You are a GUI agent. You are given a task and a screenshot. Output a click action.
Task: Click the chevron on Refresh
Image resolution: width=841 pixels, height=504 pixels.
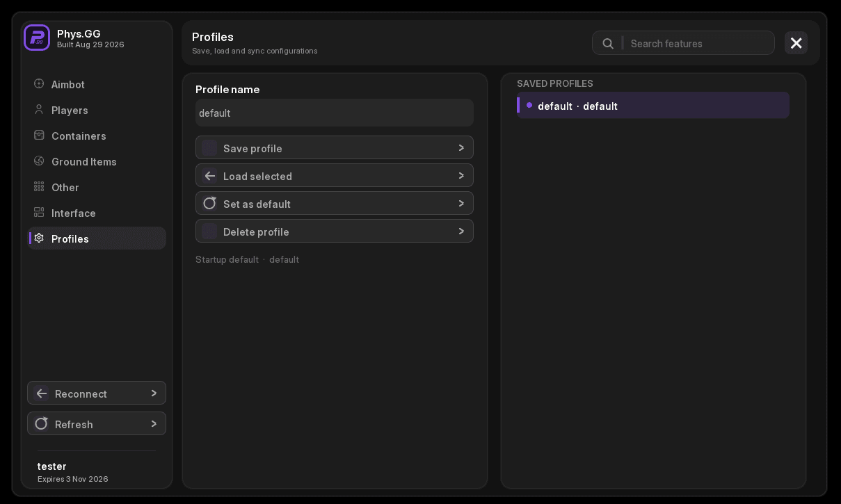tap(154, 424)
